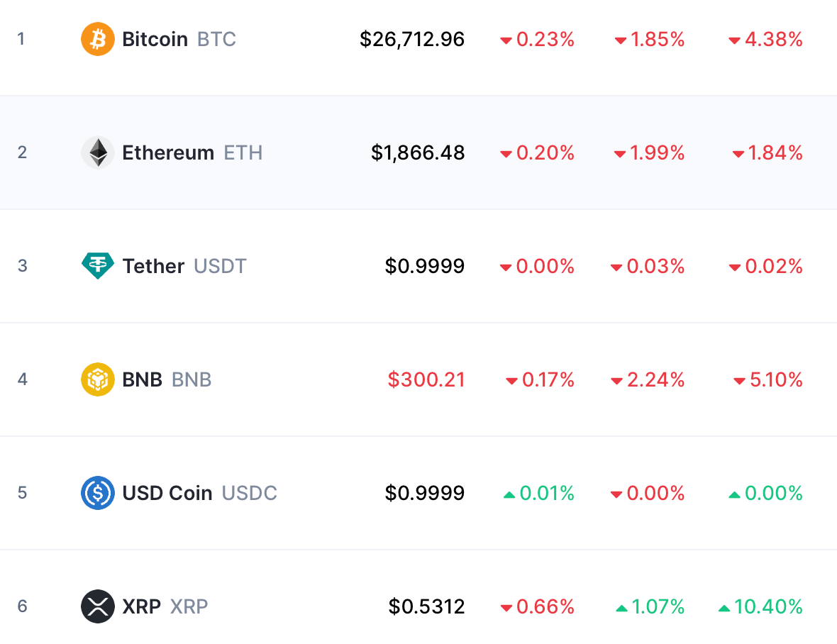Click the Bitcoin orange logo icon

98,39
